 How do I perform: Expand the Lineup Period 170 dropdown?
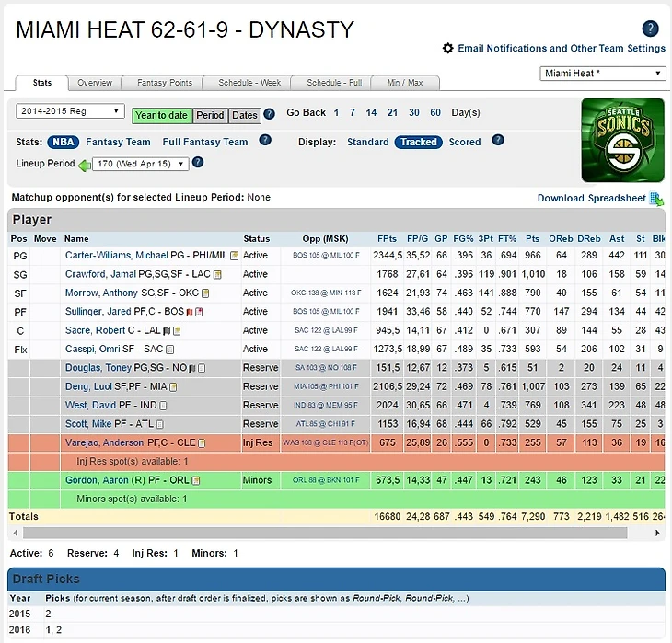click(x=140, y=164)
